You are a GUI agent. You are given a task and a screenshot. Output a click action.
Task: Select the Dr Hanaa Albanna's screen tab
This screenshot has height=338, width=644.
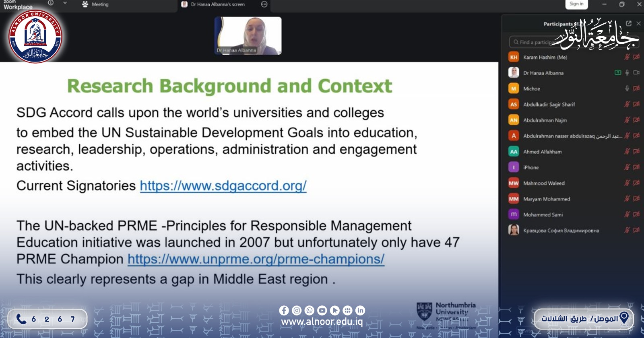[217, 4]
